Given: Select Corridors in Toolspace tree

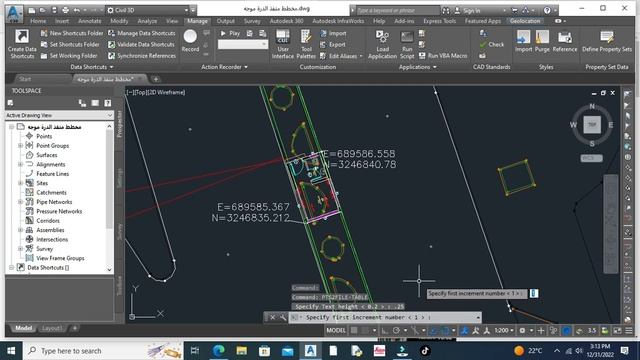Looking at the screenshot, I should click(48, 221).
